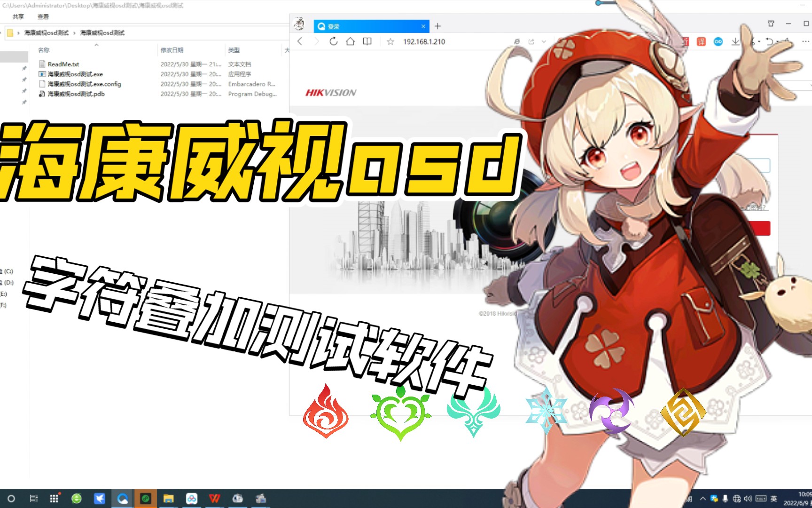
Task: Sort files by 名称 column
Action: pyautogui.click(x=44, y=50)
